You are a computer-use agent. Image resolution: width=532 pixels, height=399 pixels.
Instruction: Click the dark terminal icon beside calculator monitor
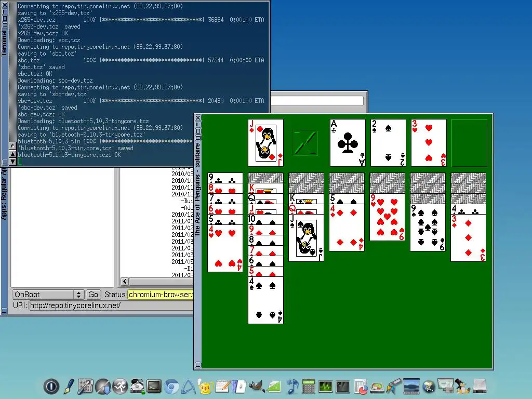point(342,387)
